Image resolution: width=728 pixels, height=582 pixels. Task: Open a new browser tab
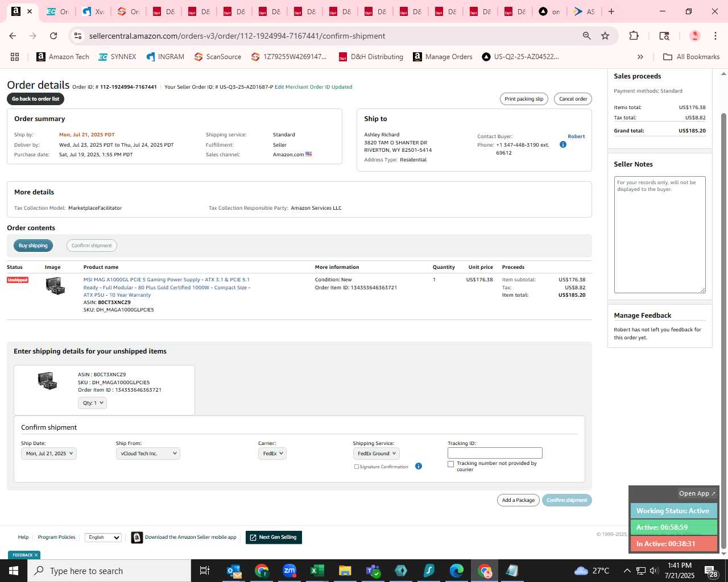[x=611, y=11]
